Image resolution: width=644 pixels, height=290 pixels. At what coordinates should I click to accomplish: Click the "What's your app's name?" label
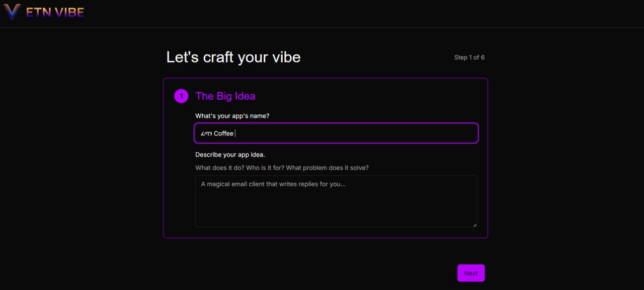point(232,116)
